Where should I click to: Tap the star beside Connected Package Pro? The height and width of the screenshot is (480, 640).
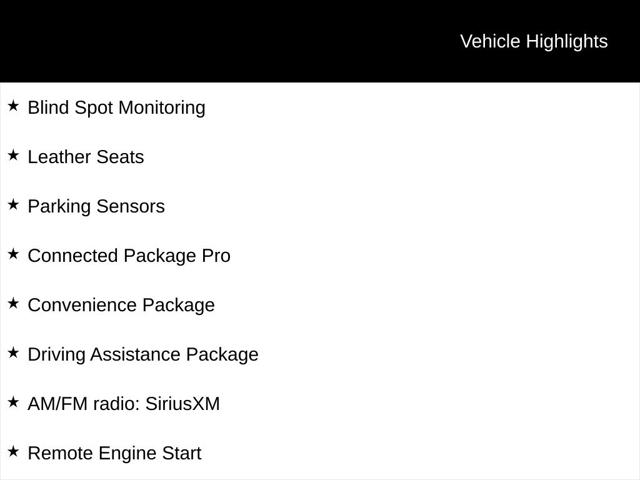13,254
